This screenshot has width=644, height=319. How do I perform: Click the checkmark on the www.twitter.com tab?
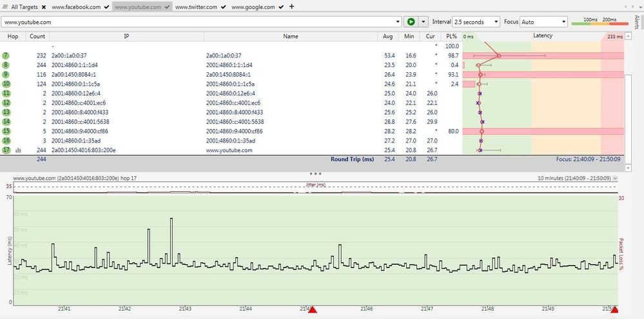click(224, 7)
